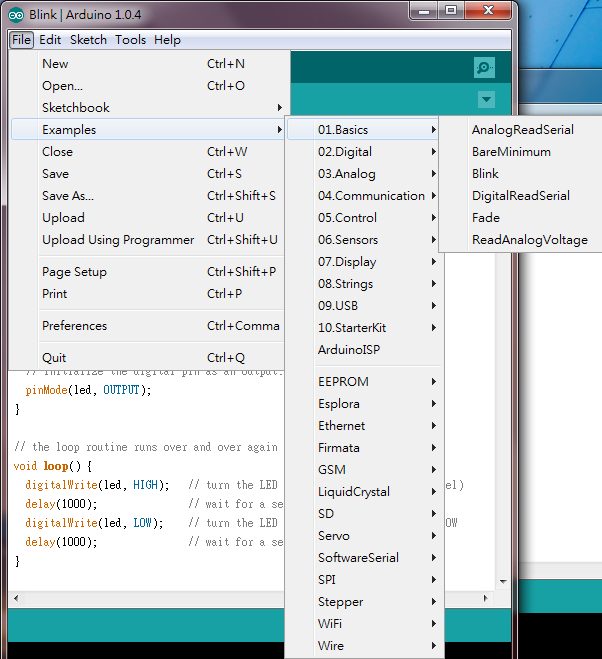The width and height of the screenshot is (602, 659).
Task: Open Preferences from File menu
Action: [x=148, y=326]
